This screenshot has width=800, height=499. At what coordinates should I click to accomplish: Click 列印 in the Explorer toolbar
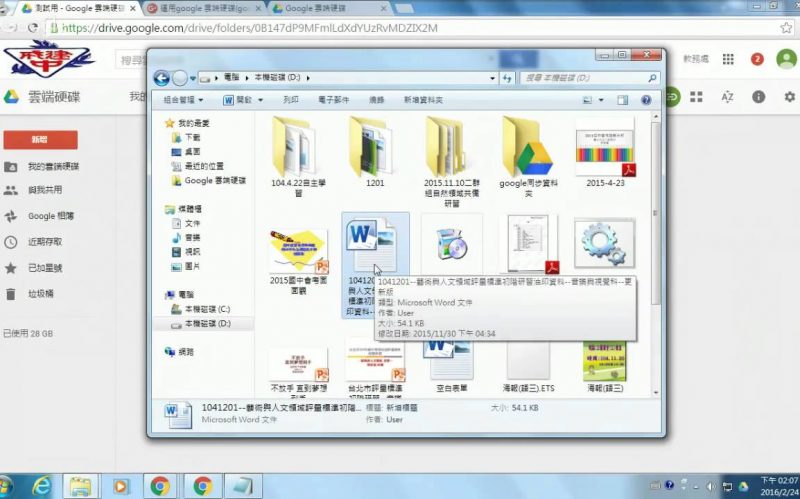tap(291, 100)
